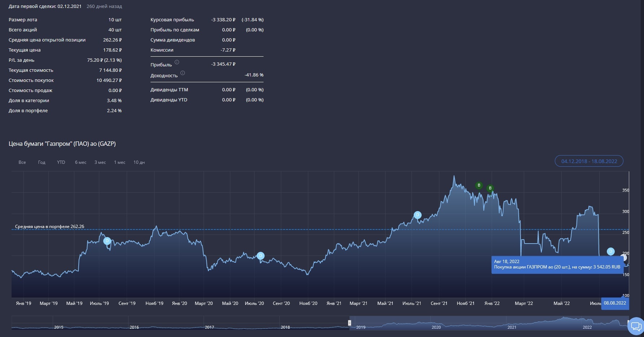The height and width of the screenshot is (337, 644).
Task: Select the Год range tab
Action: coord(42,162)
